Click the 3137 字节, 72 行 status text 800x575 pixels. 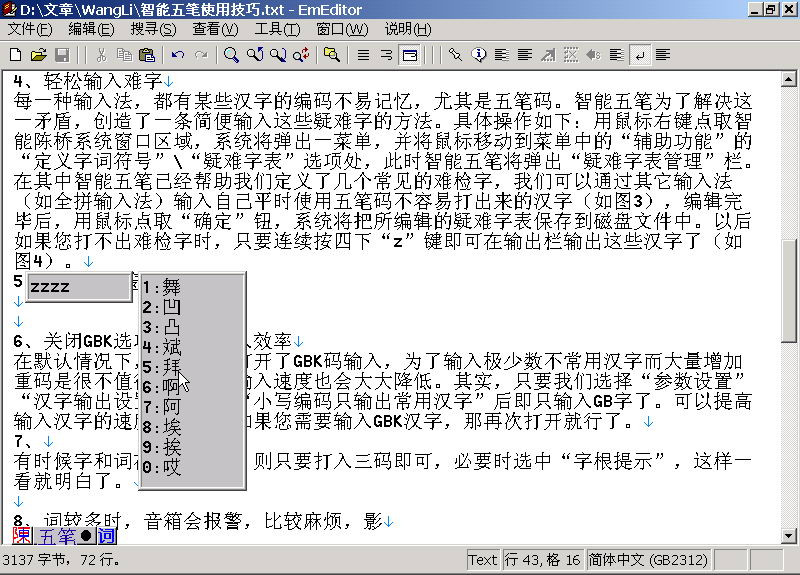(x=61, y=560)
